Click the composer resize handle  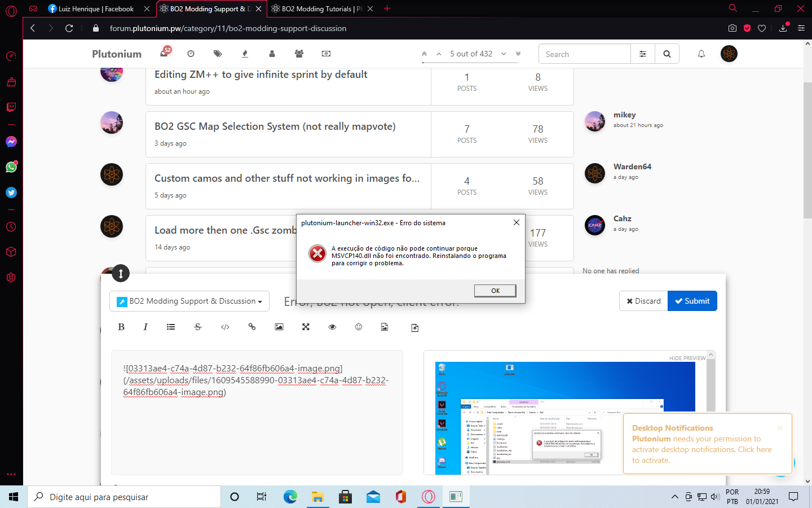pos(121,274)
